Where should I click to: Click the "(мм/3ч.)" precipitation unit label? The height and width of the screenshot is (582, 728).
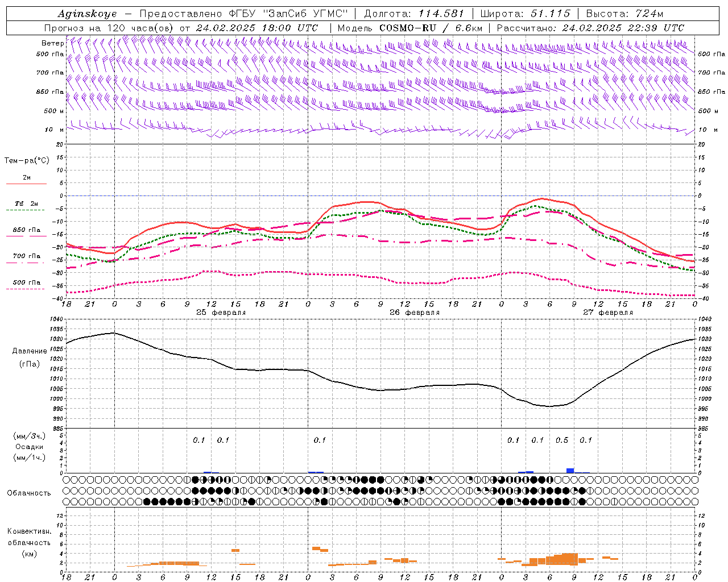click(30, 436)
